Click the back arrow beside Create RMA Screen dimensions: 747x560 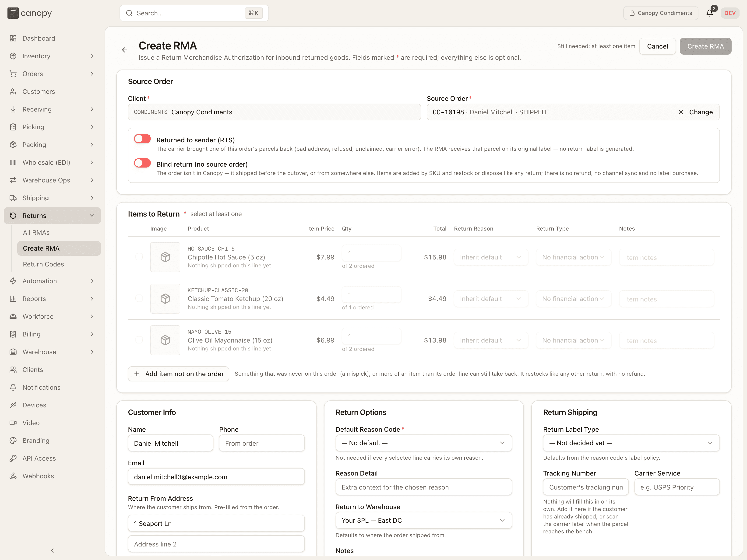tap(125, 50)
